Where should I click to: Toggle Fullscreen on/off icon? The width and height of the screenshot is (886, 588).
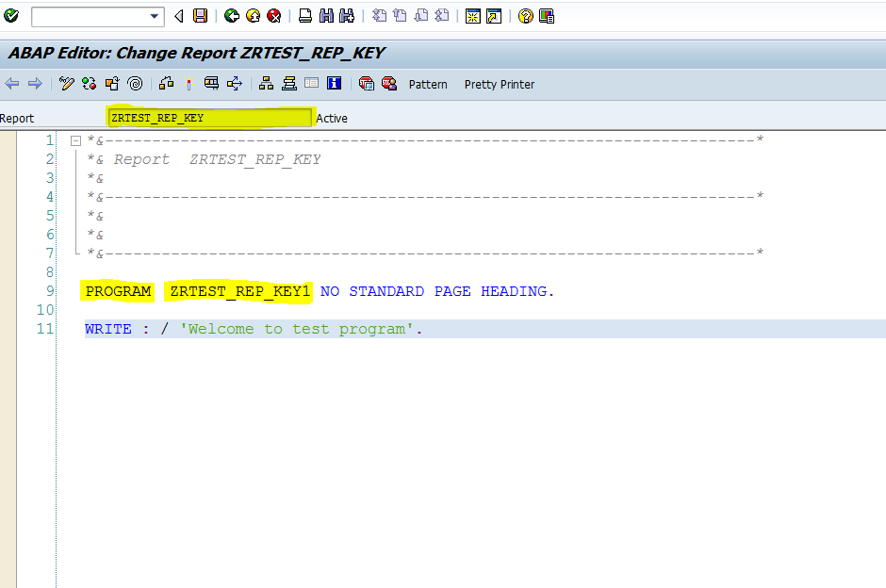(311, 83)
